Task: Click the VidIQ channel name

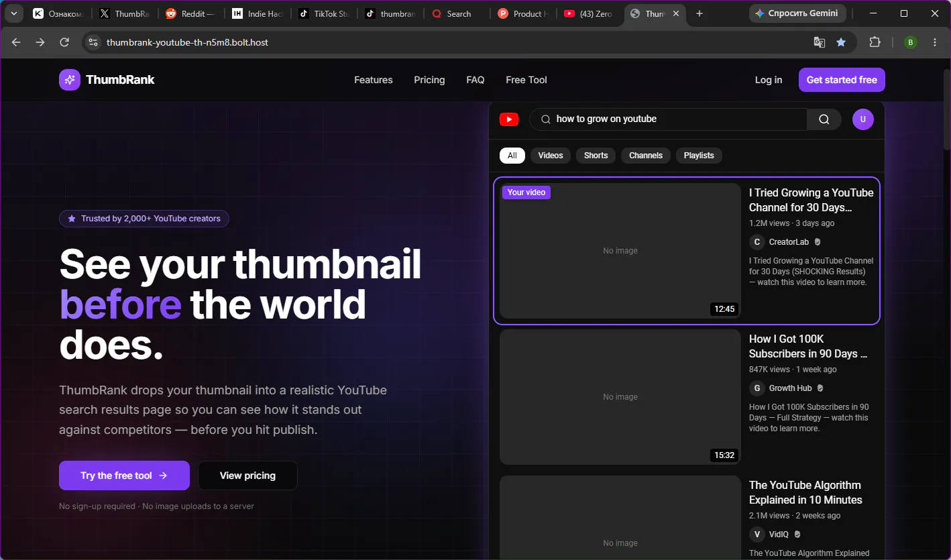Action: click(x=779, y=535)
